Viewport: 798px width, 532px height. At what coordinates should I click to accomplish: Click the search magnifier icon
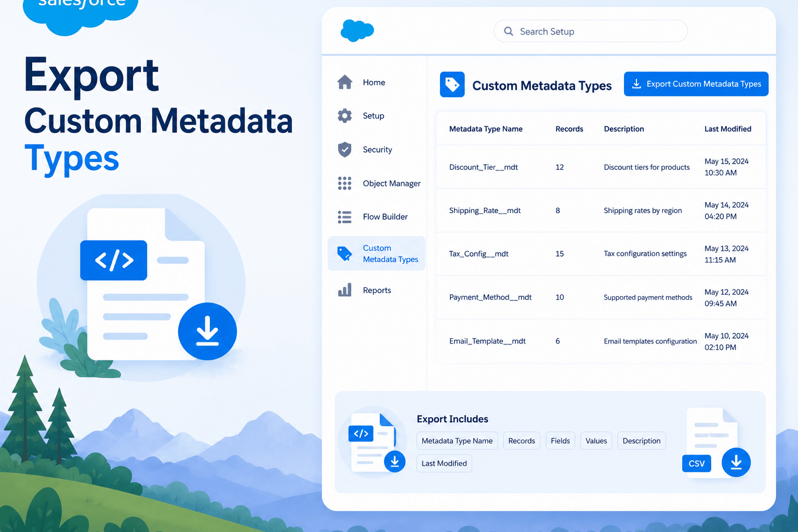(x=509, y=32)
